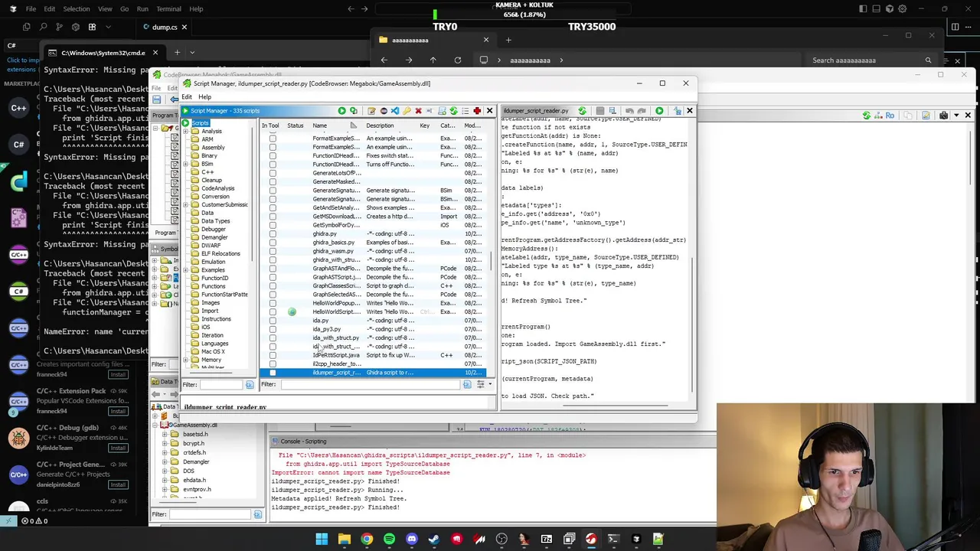The width and height of the screenshot is (980, 551).
Task: Toggle In Tool checkbox for ida_with_struct.py
Action: (273, 337)
